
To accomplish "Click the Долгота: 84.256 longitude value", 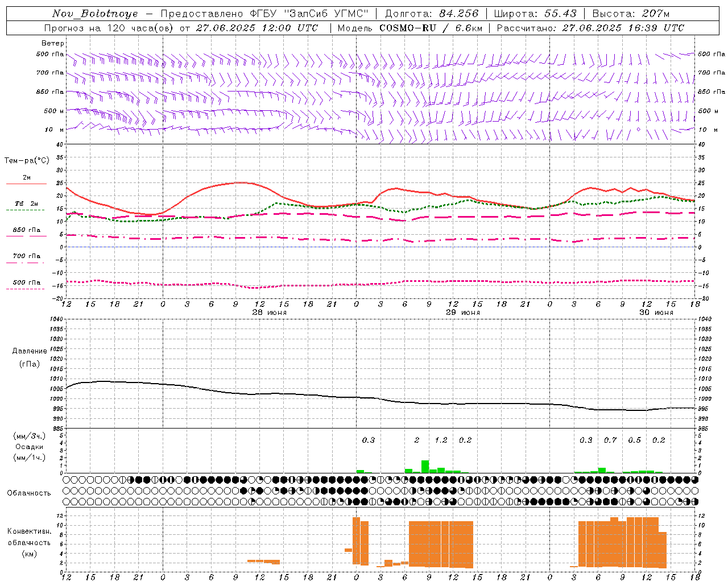I will click(432, 14).
